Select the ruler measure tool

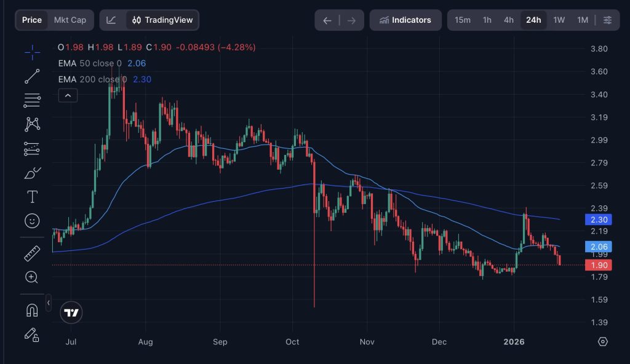coord(32,253)
